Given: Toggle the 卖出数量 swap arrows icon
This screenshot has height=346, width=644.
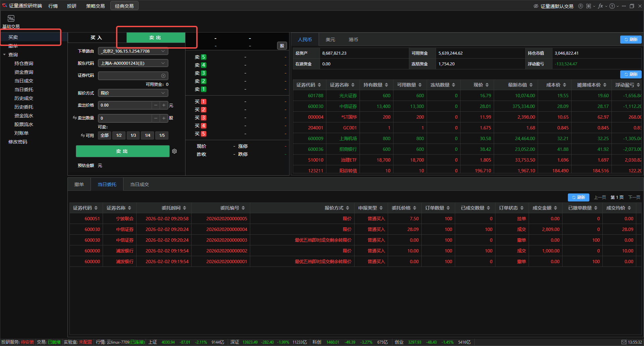Looking at the screenshot, I should [74, 118].
